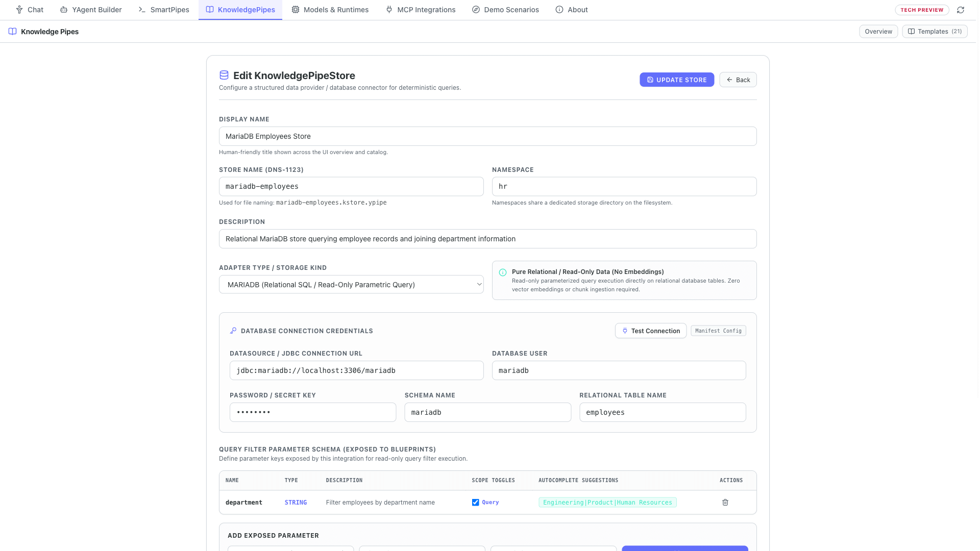Screen dimensions: 980x551
Task: Click the info icon beside Pure Relational note
Action: pyautogui.click(x=503, y=272)
